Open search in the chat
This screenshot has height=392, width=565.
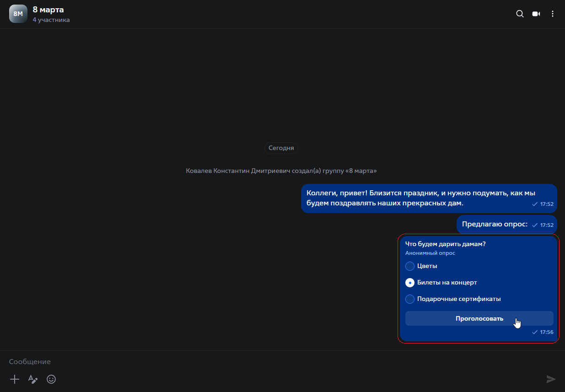point(520,14)
